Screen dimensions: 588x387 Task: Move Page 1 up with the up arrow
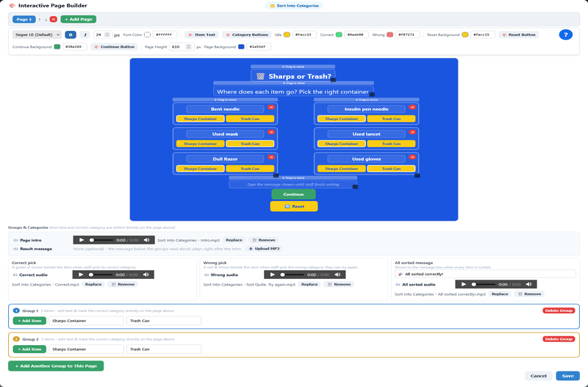pyautogui.click(x=40, y=19)
